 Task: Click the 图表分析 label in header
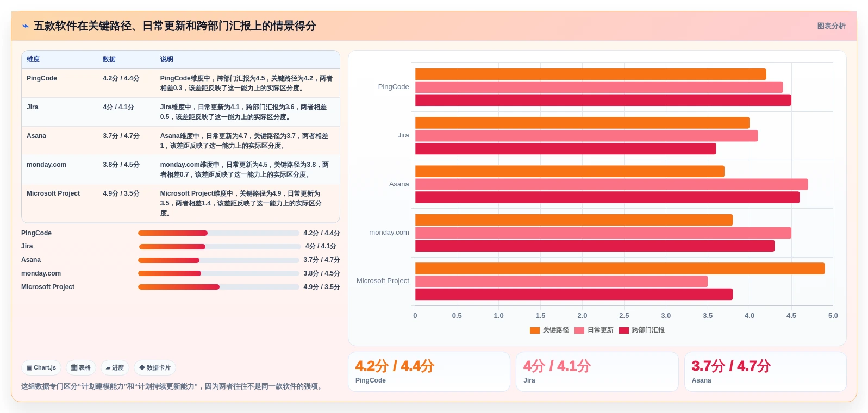coord(831,26)
